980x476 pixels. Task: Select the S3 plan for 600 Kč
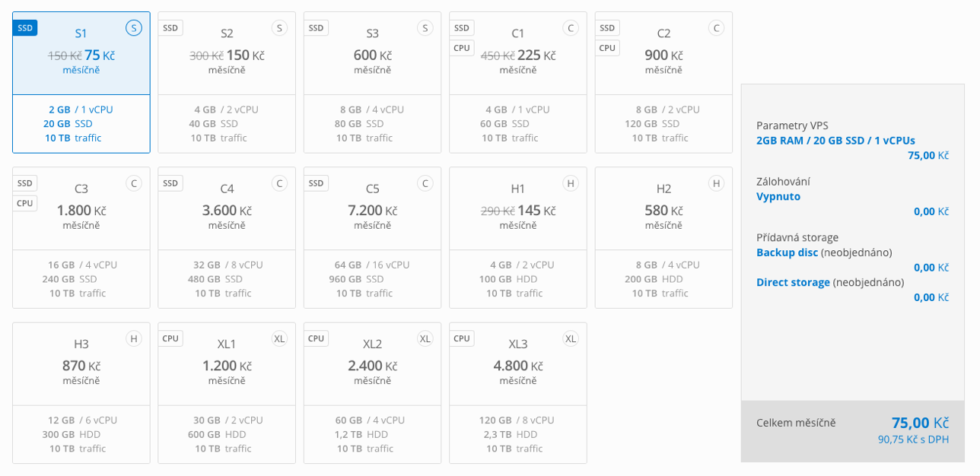pyautogui.click(x=372, y=82)
